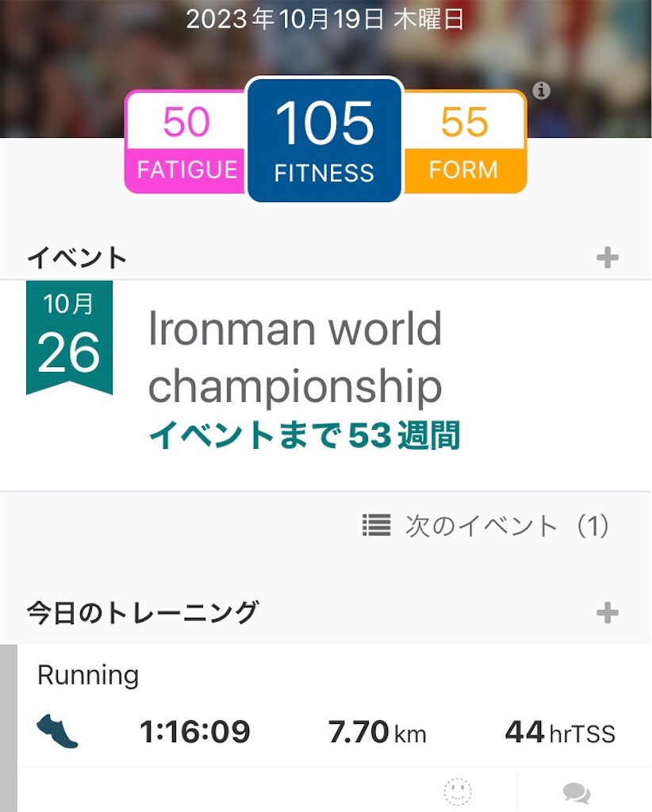Screen dimensions: 652x812
Task: Select the blue Fitness 105 tile
Action: pos(324,140)
